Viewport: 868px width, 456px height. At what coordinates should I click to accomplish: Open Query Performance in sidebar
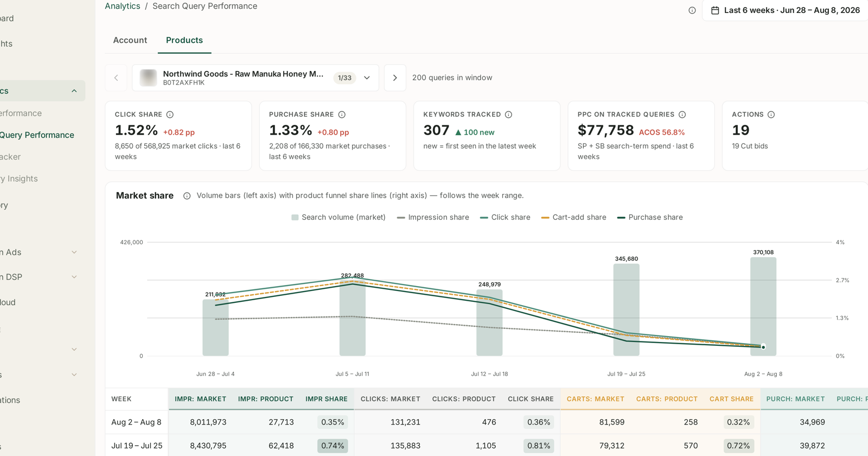[37, 135]
